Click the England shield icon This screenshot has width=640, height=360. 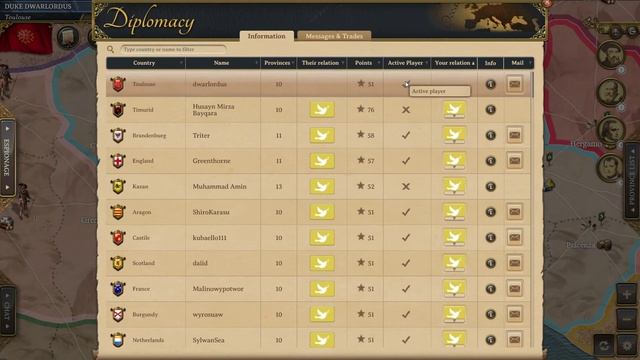118,161
